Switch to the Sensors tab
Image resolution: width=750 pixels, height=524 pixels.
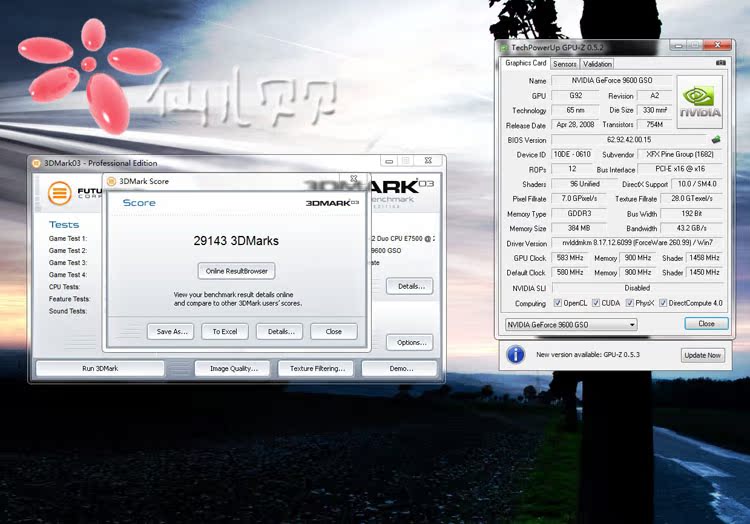click(564, 63)
